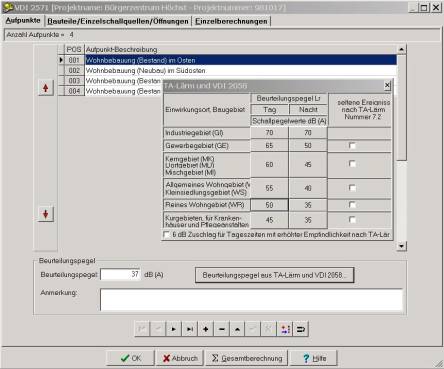Pick Nacht value 45 for Kerngebiet/Mischgebiet row
The image size is (444, 369).
(x=308, y=165)
